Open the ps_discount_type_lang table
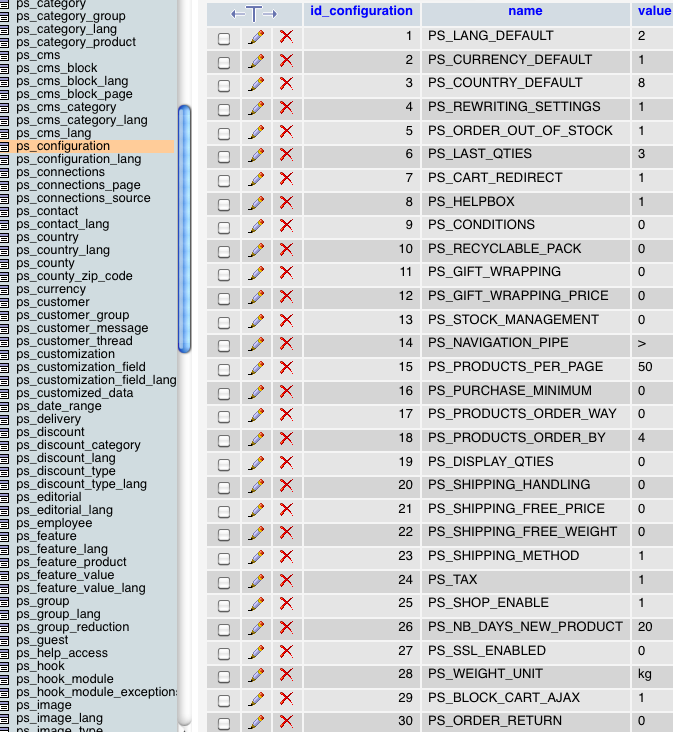Screen dimensions: 673x732 [81, 484]
